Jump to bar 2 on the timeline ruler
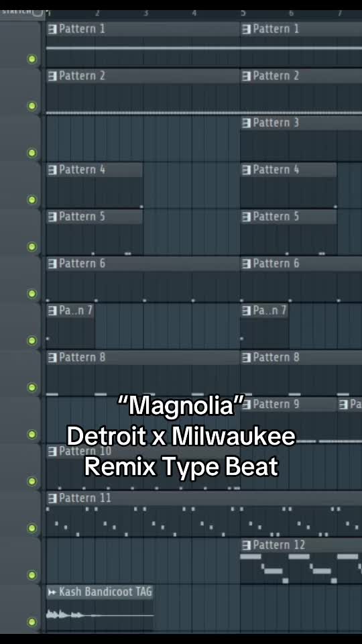Image resolution: width=362 pixels, height=644 pixels. pyautogui.click(x=97, y=13)
